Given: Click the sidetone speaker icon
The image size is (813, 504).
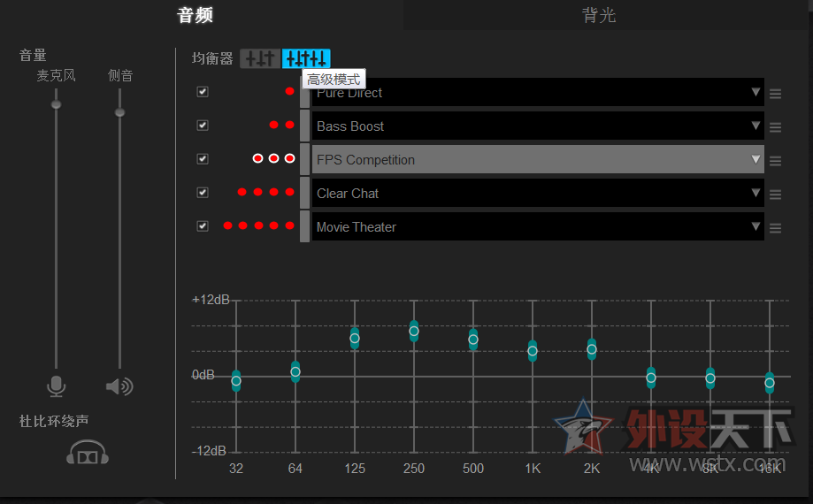Looking at the screenshot, I should pyautogui.click(x=119, y=386).
